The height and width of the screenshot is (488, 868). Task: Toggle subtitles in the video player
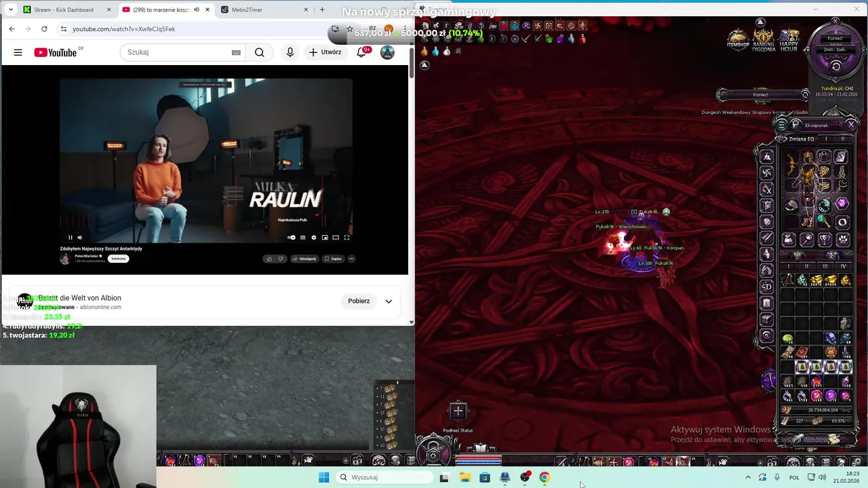pyautogui.click(x=302, y=237)
